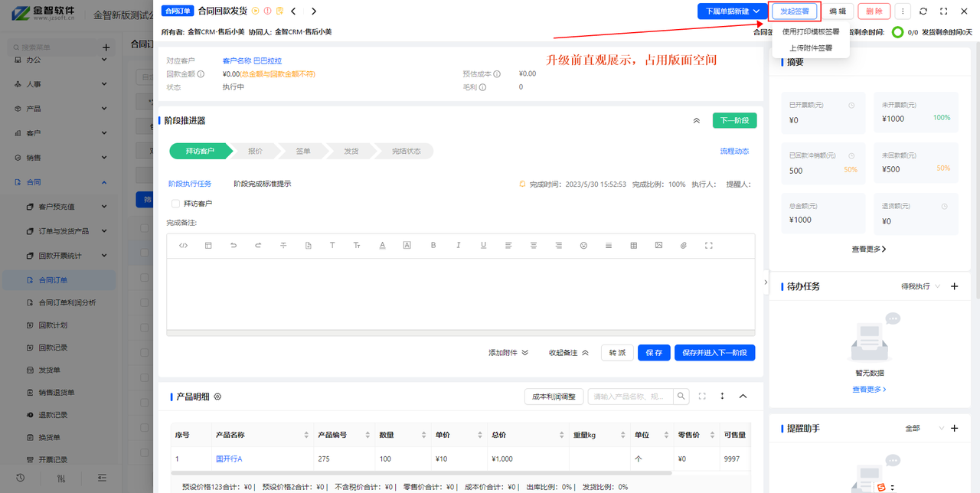Click 查看更多 link in 待办任务 panel
980x493 pixels.
point(869,390)
